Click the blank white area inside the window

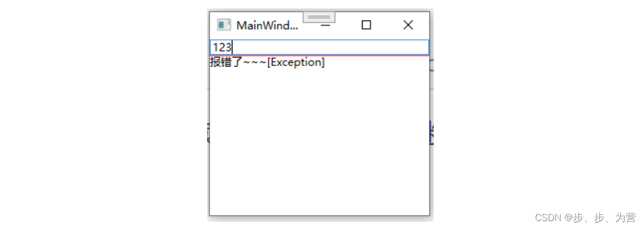click(319, 142)
